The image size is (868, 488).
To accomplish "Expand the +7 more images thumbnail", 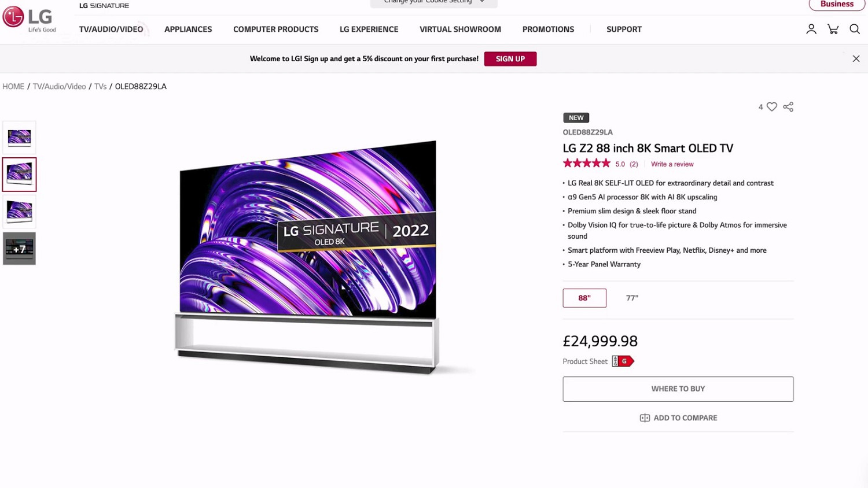I will tap(19, 249).
